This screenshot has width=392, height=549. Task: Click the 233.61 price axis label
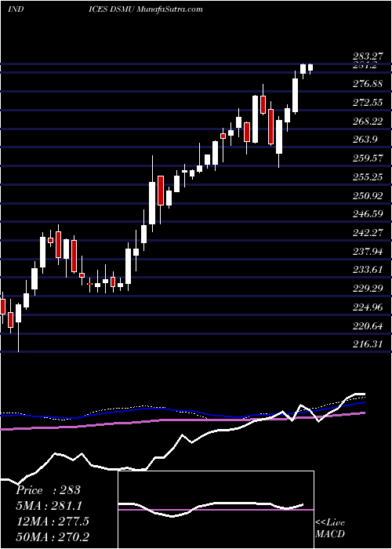click(x=368, y=270)
